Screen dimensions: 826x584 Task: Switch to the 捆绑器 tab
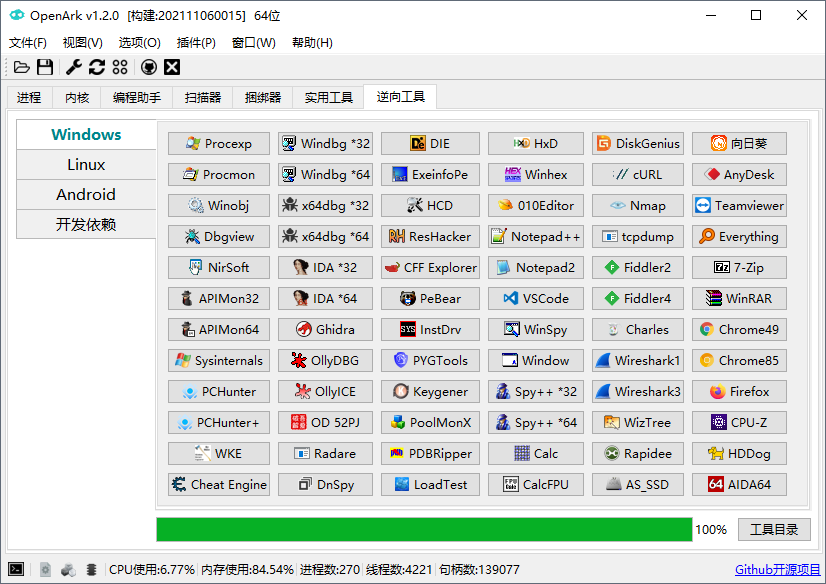coord(263,97)
